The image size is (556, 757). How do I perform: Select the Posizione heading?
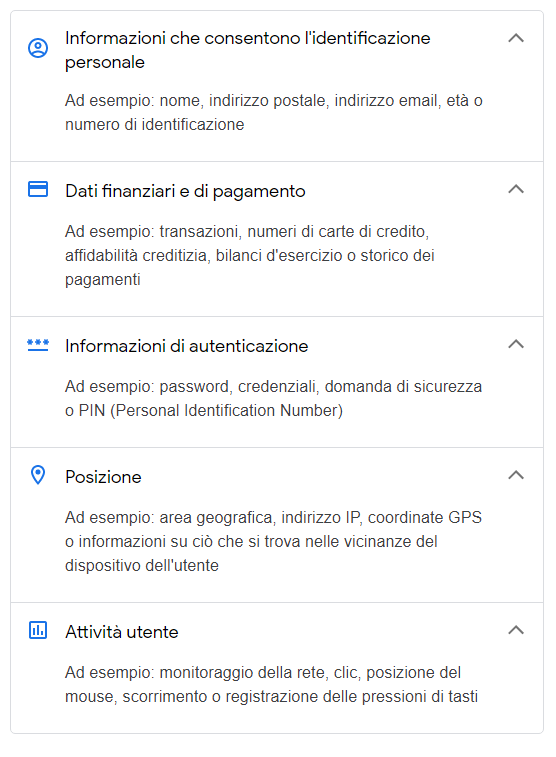tap(103, 477)
